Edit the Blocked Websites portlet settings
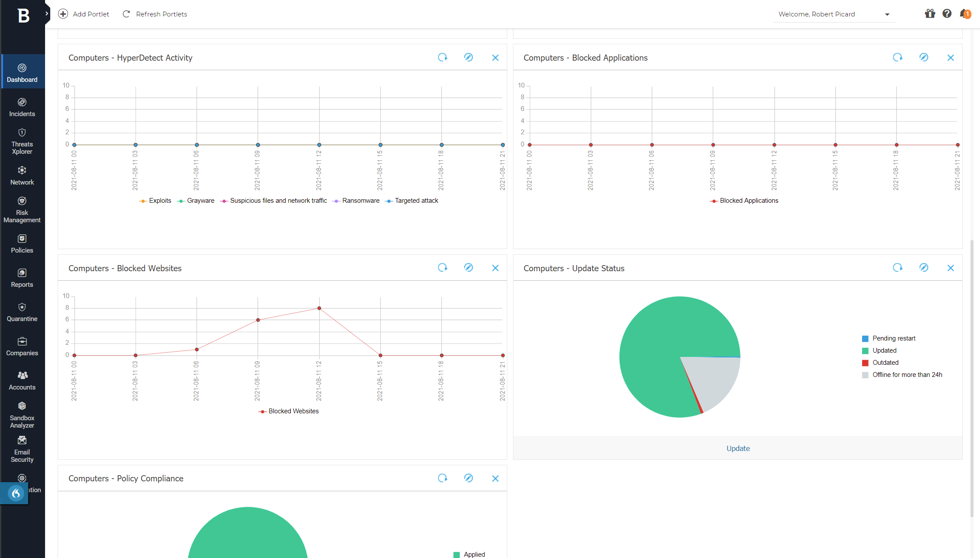 click(468, 267)
